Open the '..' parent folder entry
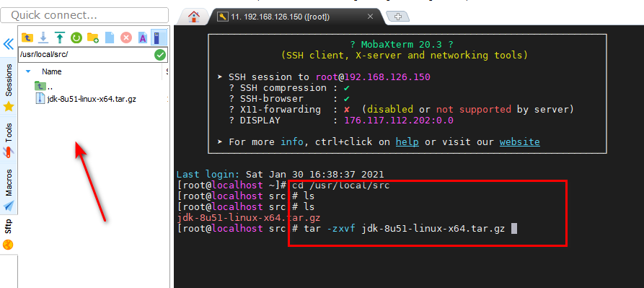Viewport: 644px width, 288px height. pyautogui.click(x=44, y=87)
